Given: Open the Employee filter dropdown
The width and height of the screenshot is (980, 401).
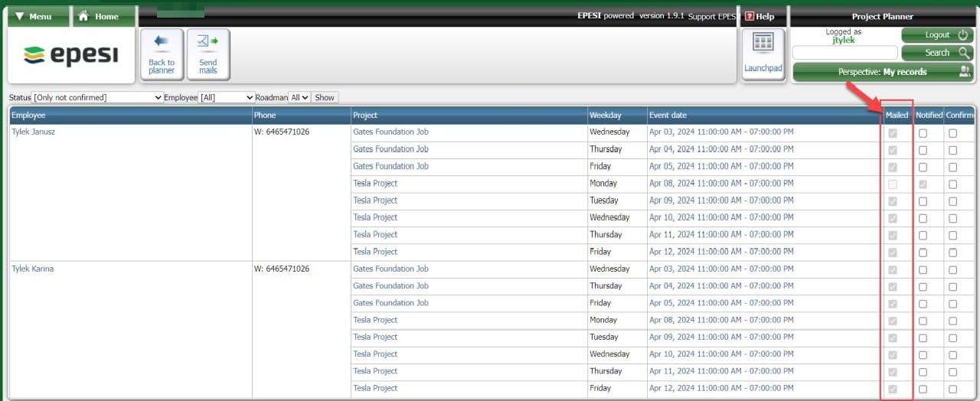Looking at the screenshot, I should click(x=226, y=98).
